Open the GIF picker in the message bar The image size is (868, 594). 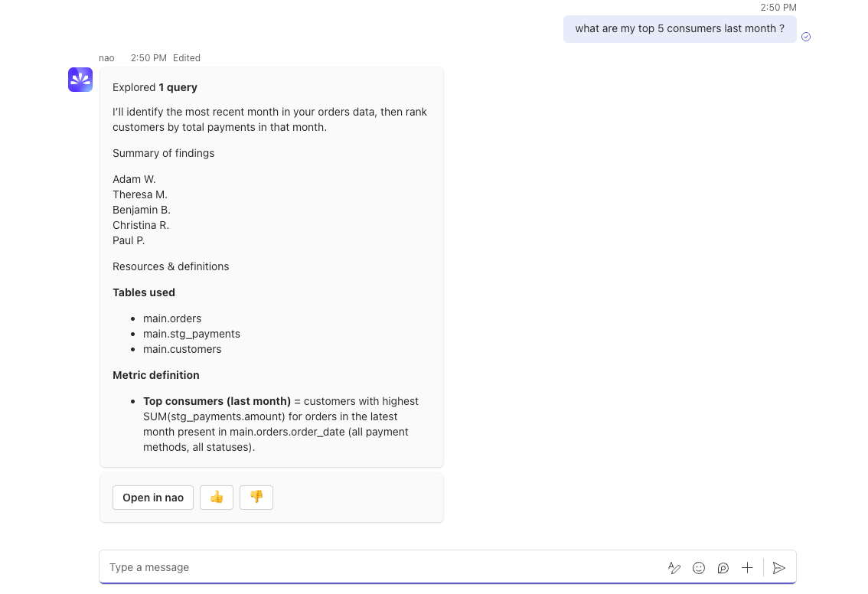coord(723,568)
